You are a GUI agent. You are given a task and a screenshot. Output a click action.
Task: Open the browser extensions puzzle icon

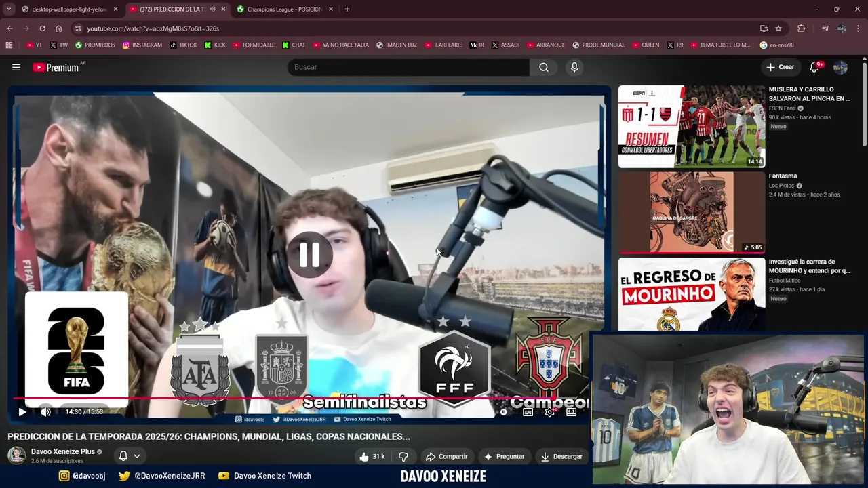(802, 28)
